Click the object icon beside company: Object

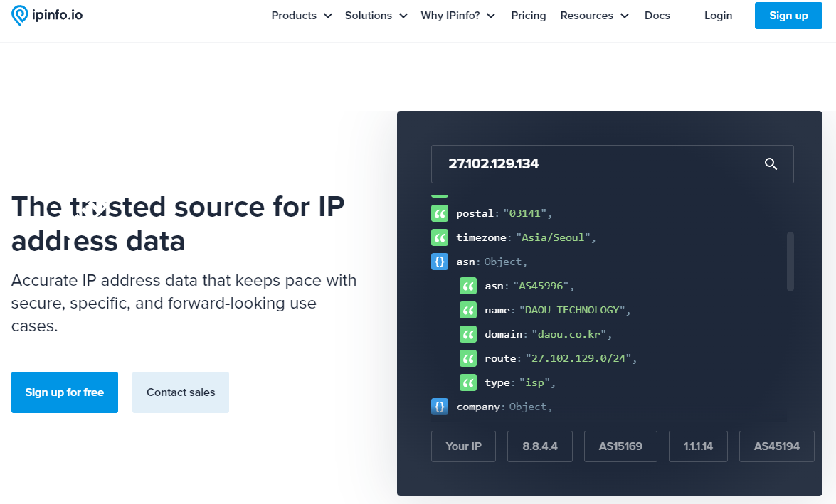pos(440,407)
